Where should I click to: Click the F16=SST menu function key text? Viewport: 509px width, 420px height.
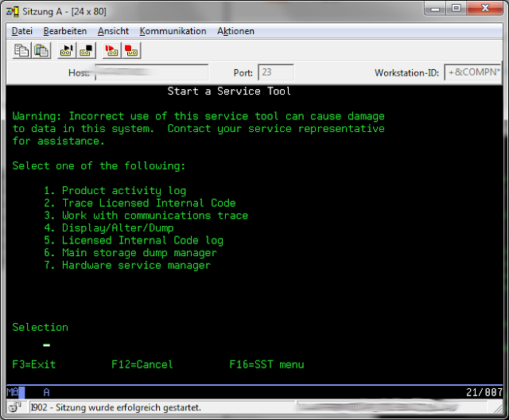pyautogui.click(x=266, y=364)
